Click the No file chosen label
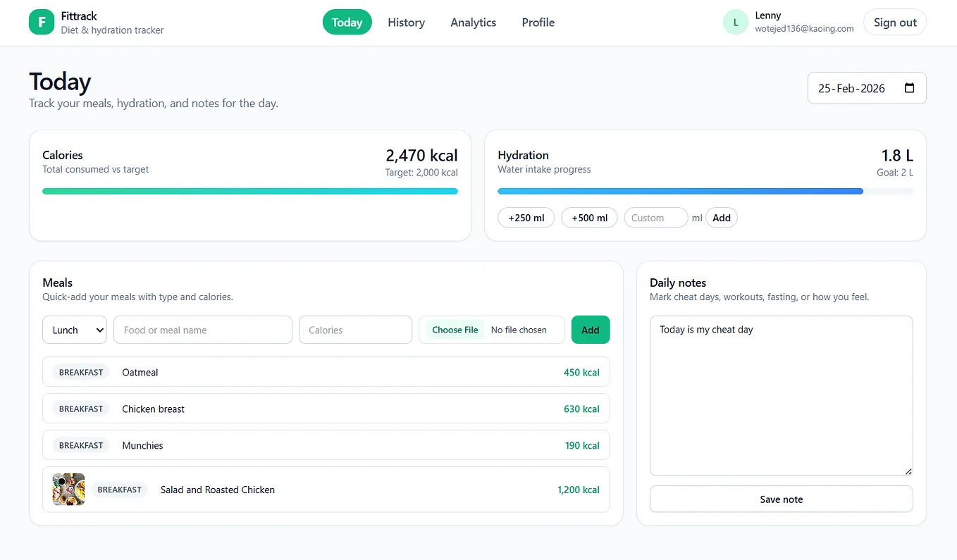This screenshot has height=560, width=957. coord(519,330)
